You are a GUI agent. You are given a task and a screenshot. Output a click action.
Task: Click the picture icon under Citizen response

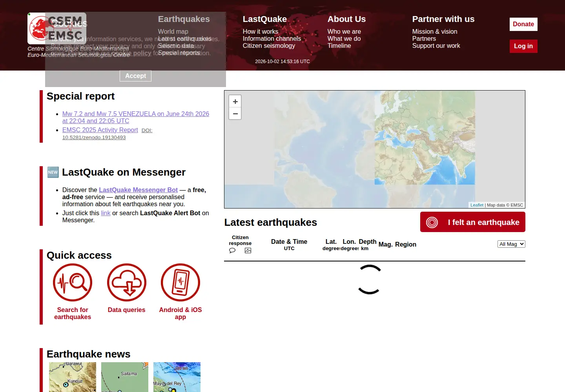[x=248, y=250]
